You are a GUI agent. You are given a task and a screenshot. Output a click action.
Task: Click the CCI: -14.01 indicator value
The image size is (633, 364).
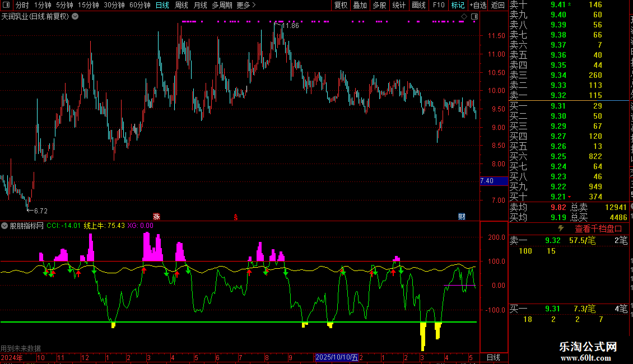pos(63,226)
